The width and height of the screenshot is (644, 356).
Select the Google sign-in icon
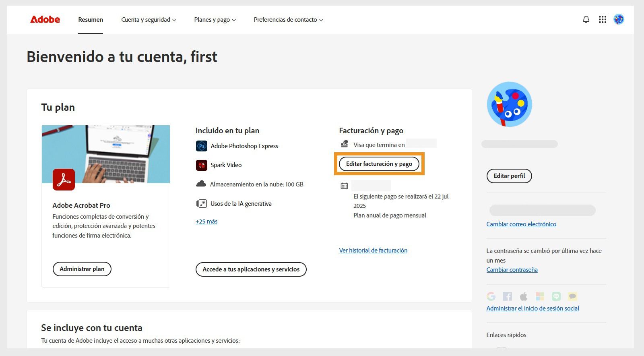point(491,296)
